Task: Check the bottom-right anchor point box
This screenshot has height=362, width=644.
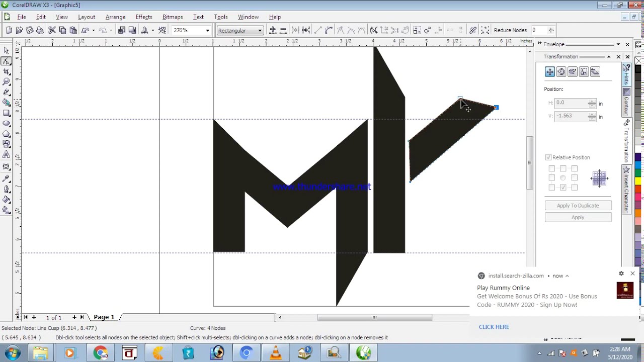Action: [574, 188]
